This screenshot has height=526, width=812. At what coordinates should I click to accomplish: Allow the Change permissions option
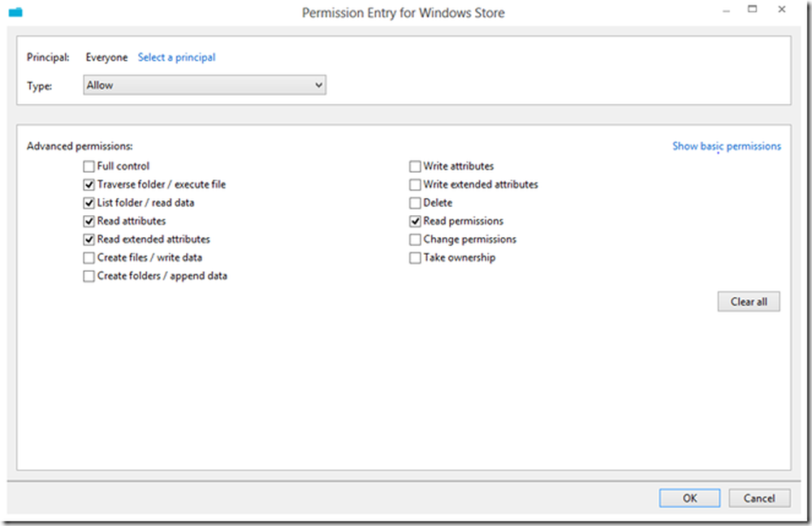tap(415, 239)
